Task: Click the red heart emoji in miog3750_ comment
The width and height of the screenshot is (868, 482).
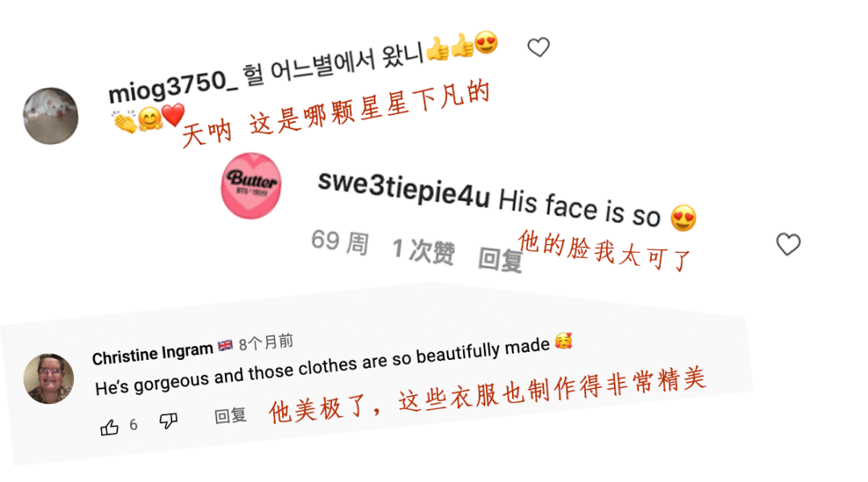Action: (174, 115)
